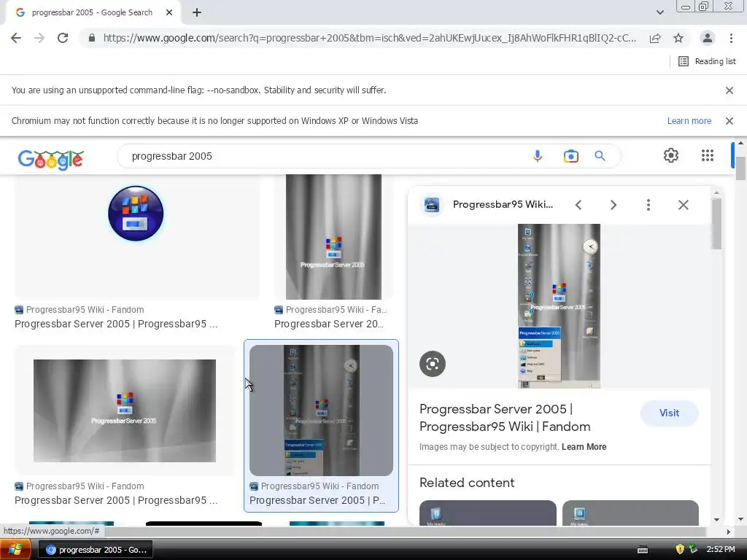
Task: Show previous image in preview panel
Action: coord(578,205)
